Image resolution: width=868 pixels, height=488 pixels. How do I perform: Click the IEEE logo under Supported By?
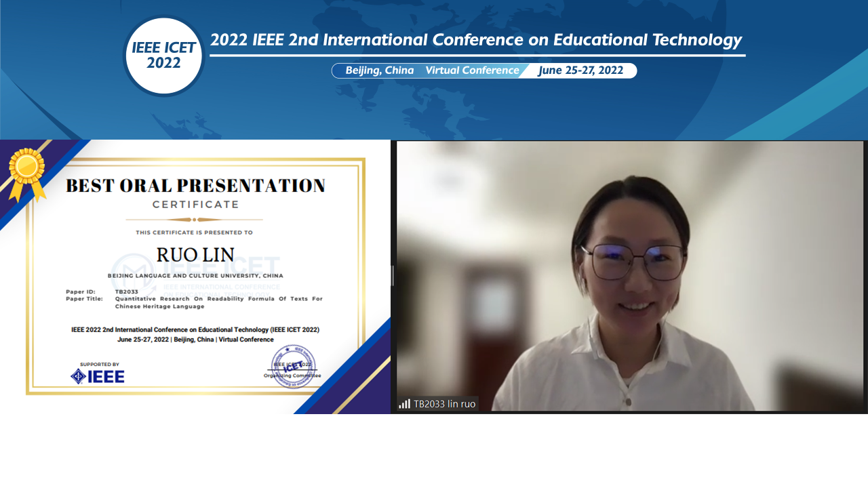[x=98, y=376]
